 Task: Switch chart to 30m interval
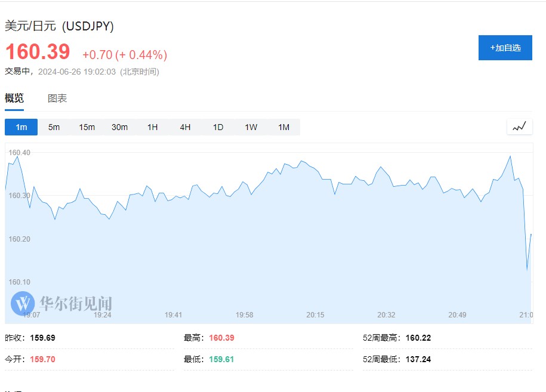[119, 127]
